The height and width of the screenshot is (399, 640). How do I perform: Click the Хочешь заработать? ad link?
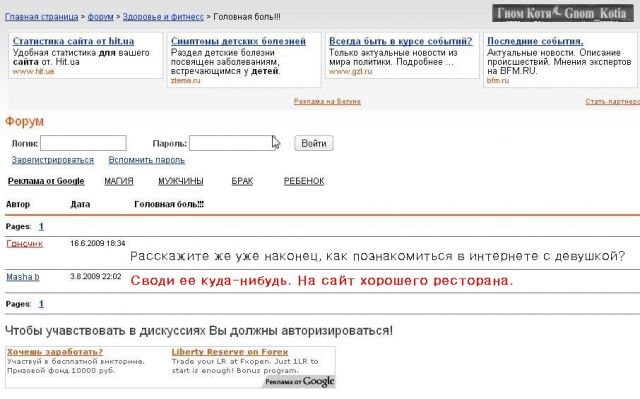pyautogui.click(x=55, y=352)
